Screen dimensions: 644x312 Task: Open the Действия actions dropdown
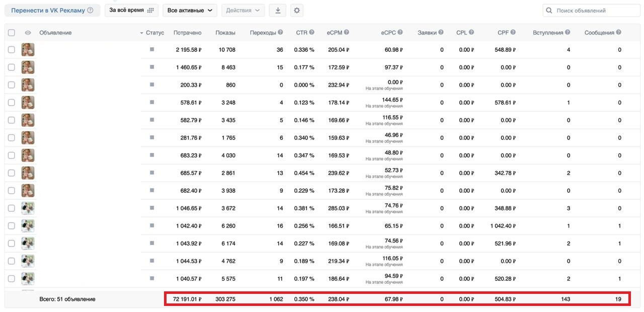[243, 10]
